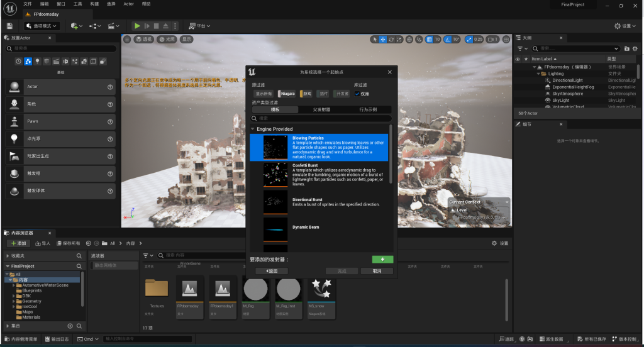This screenshot has height=347, width=644.
Task: Open the add content cube-plus dropdown
Action: click(x=76, y=26)
